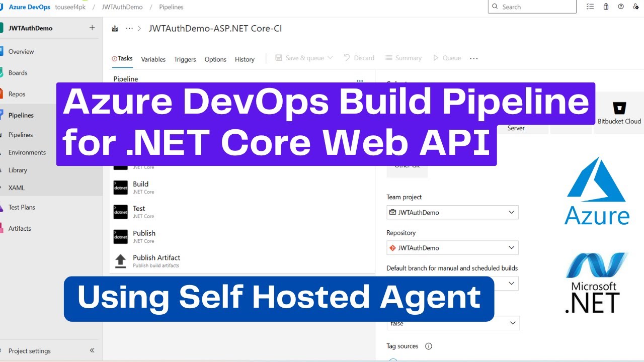The height and width of the screenshot is (362, 644).
Task: Open the work items checklist icon
Action: [x=590, y=7]
